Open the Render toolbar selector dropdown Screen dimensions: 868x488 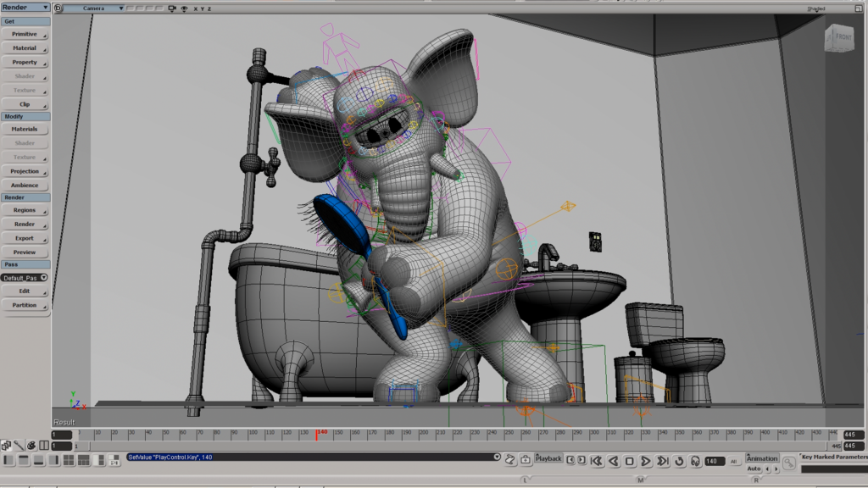click(x=25, y=8)
